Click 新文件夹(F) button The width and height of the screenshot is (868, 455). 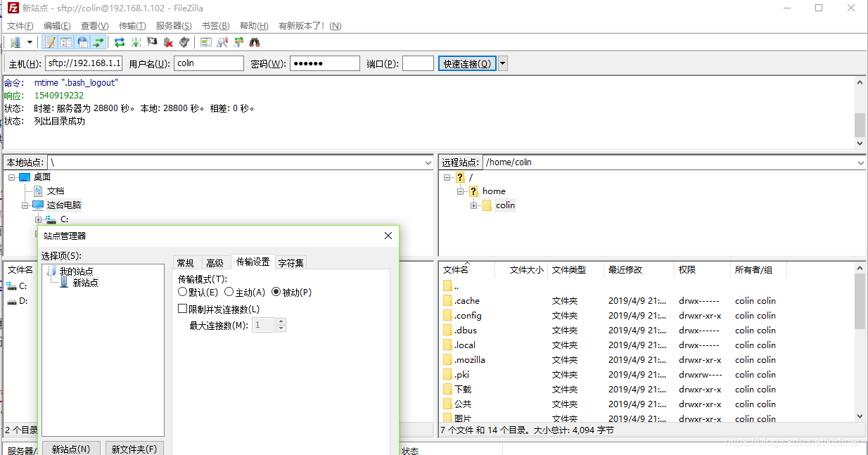point(135,449)
